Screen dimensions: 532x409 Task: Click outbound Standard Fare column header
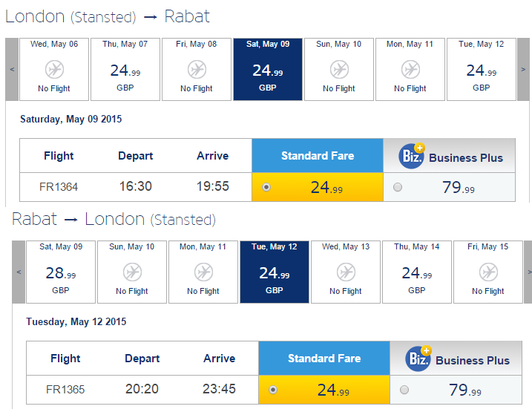(x=318, y=155)
